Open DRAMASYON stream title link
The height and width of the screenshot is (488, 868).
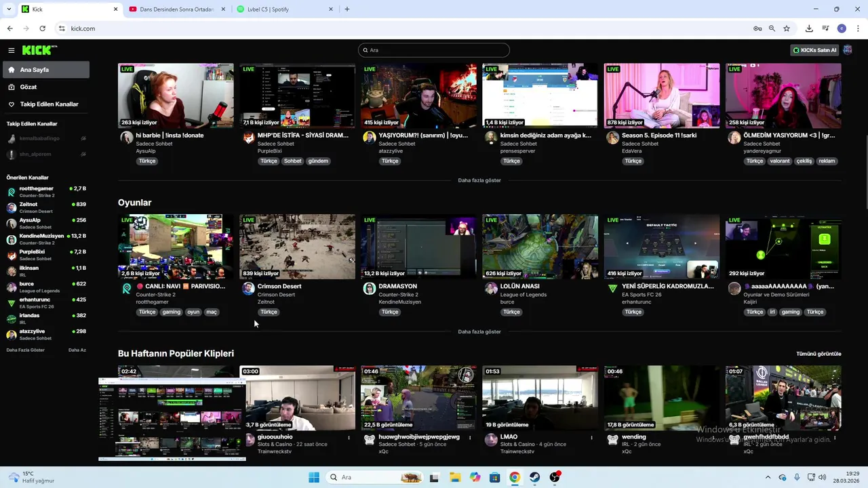coord(397,286)
